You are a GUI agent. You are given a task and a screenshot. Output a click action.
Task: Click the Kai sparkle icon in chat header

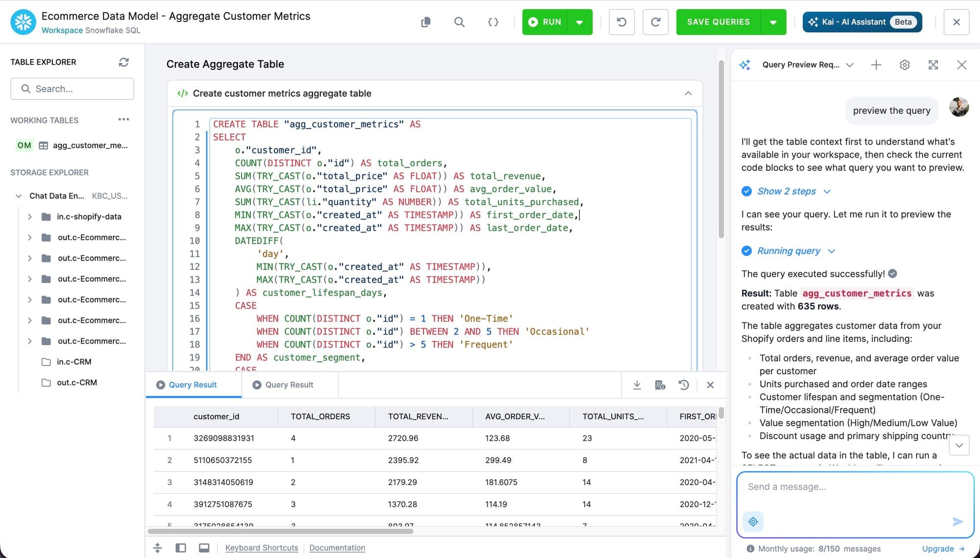click(745, 65)
